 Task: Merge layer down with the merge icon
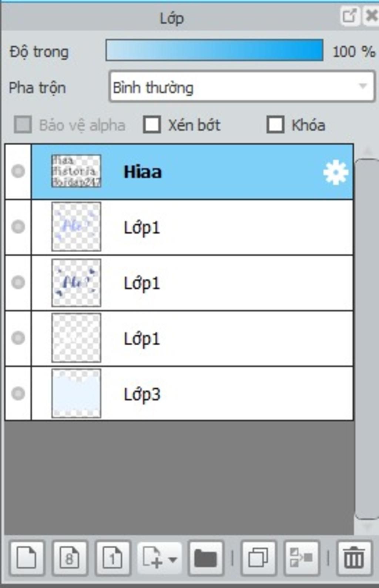click(x=301, y=558)
